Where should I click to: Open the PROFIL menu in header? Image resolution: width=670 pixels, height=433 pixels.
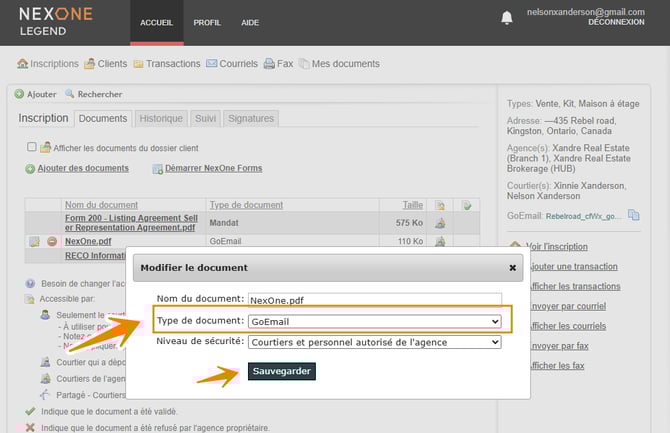pyautogui.click(x=207, y=22)
